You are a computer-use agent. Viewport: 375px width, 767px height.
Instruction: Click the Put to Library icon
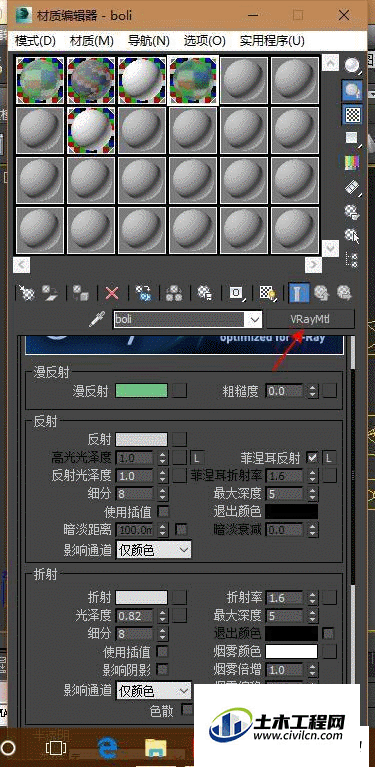pos(204,293)
